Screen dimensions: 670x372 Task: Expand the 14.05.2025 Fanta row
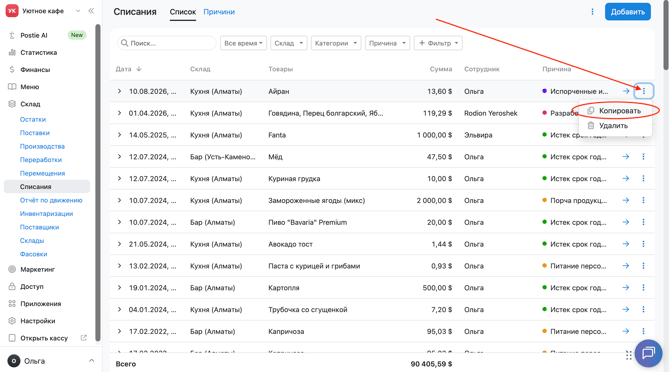(x=120, y=135)
